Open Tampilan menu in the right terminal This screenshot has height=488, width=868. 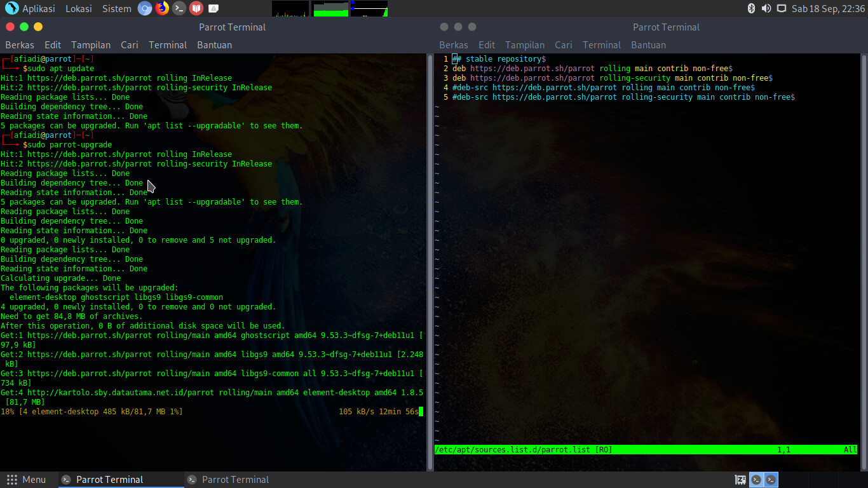[x=525, y=45]
